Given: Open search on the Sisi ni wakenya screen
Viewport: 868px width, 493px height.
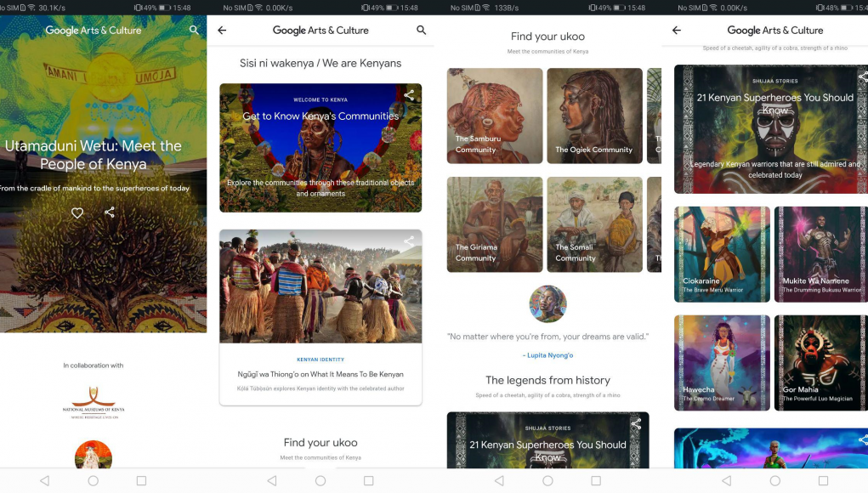Looking at the screenshot, I should [422, 30].
